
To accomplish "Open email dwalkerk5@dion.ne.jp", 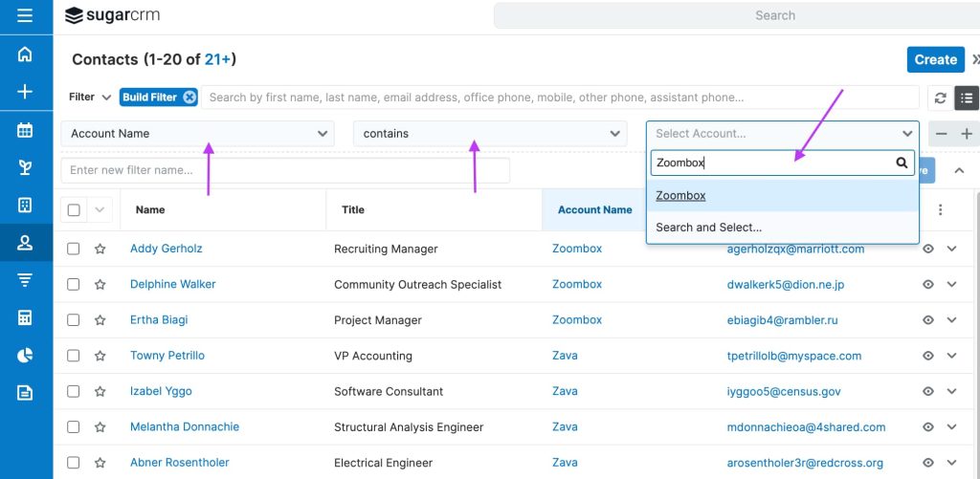I will pos(786,284).
